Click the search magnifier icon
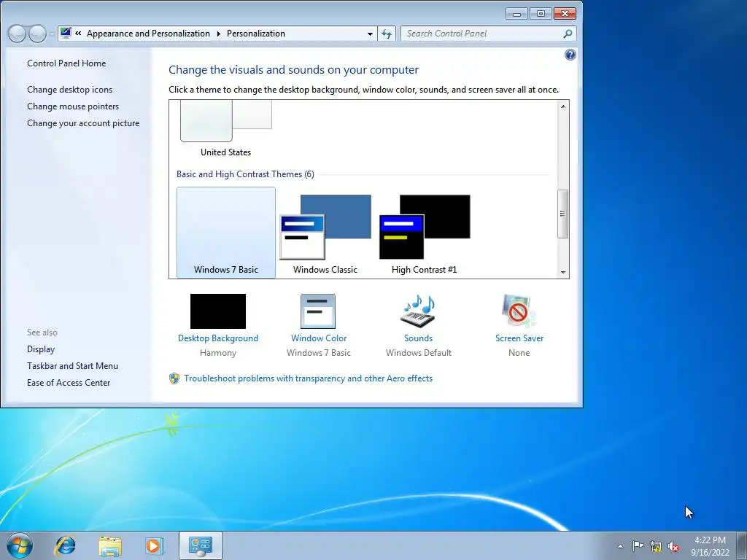This screenshot has height=560, width=747. (x=568, y=34)
